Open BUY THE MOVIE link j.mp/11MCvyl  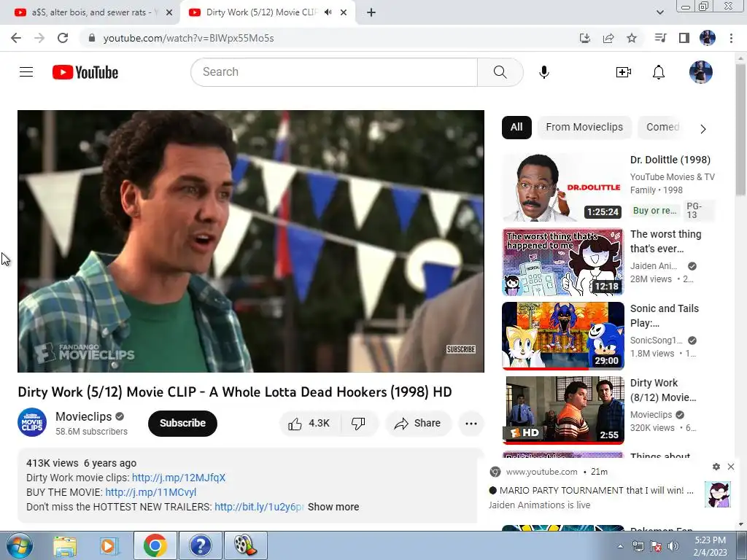[x=150, y=492]
